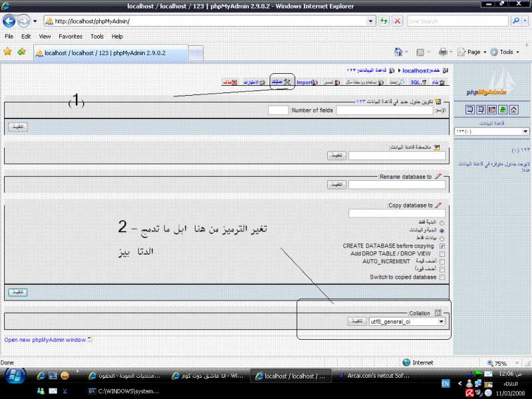
Task: Click the phpMyAdmin Home icon in sidebar
Action: point(514,109)
